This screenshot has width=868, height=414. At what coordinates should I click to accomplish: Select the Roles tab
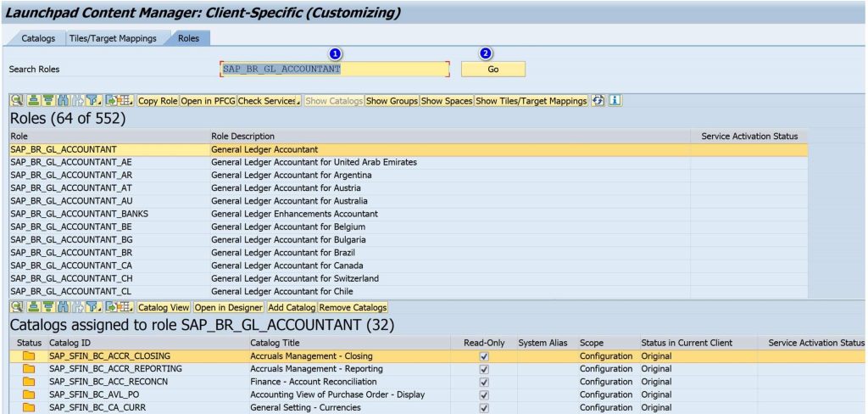[188, 38]
